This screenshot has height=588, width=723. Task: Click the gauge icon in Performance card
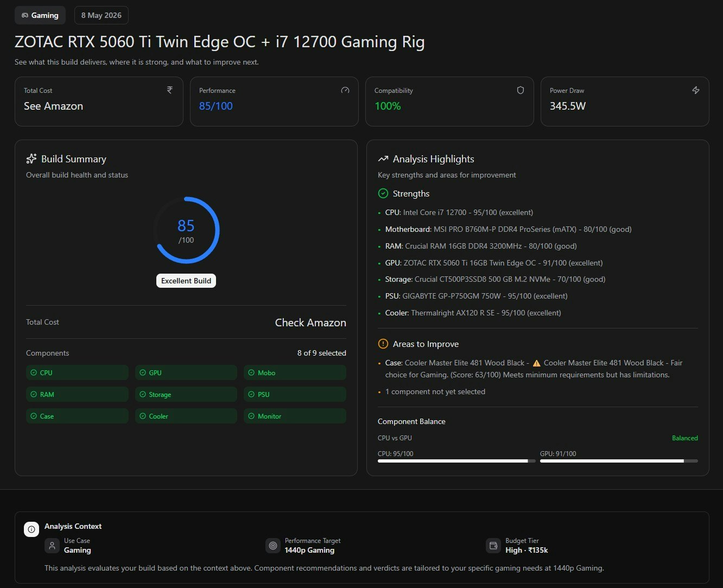point(345,90)
